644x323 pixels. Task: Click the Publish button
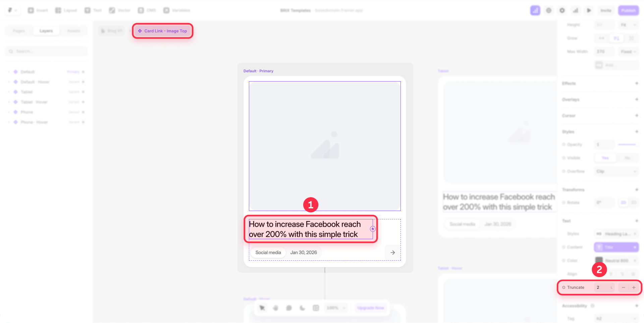[x=629, y=10]
